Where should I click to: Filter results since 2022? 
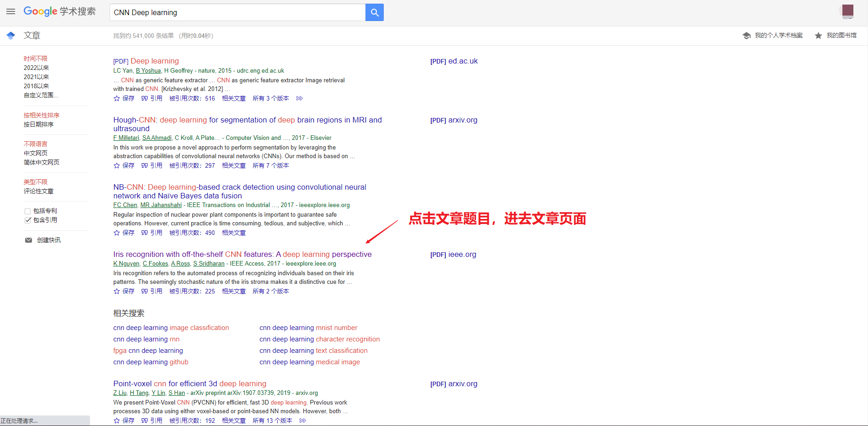36,68
